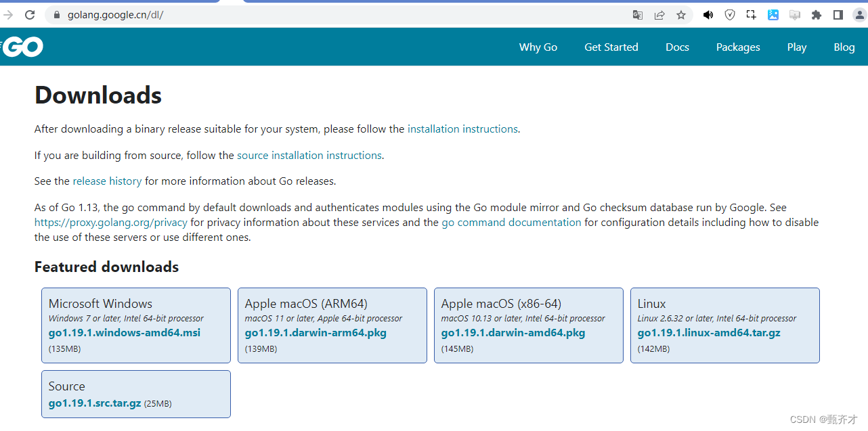This screenshot has height=431, width=868.
Task: Click the lock icon in the address bar
Action: pyautogui.click(x=56, y=15)
